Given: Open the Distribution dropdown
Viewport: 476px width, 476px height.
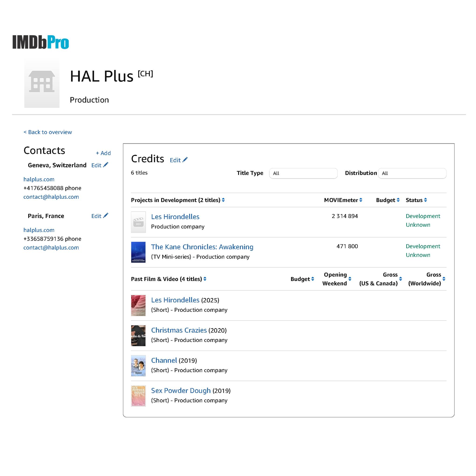Looking at the screenshot, I should pyautogui.click(x=412, y=173).
